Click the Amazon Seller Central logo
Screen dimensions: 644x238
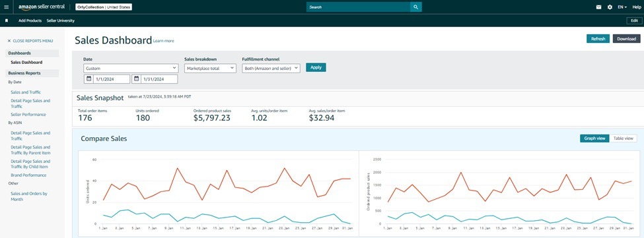[x=42, y=7]
